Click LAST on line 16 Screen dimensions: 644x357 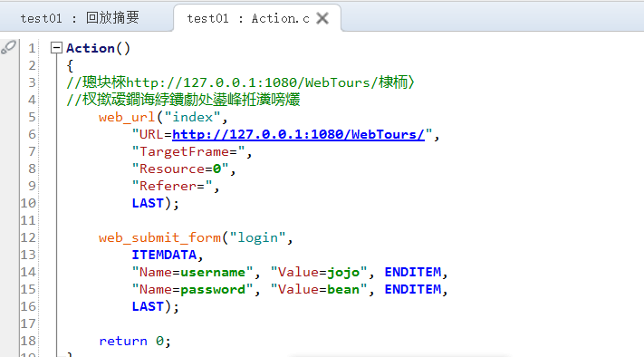[x=148, y=307]
